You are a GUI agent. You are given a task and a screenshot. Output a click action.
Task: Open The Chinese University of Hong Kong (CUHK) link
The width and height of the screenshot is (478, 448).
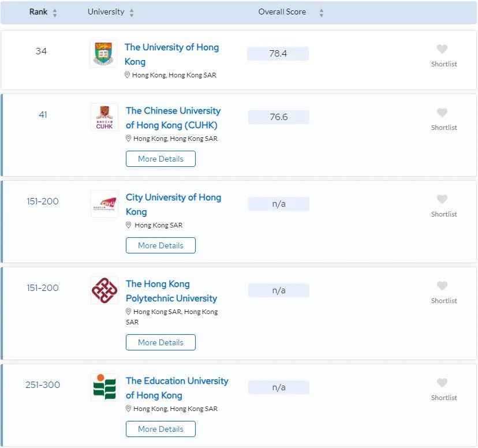[x=173, y=118]
